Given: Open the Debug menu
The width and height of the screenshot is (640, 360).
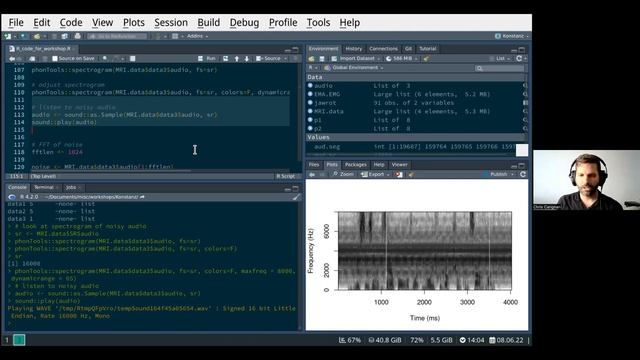Looking at the screenshot, I should (x=244, y=23).
